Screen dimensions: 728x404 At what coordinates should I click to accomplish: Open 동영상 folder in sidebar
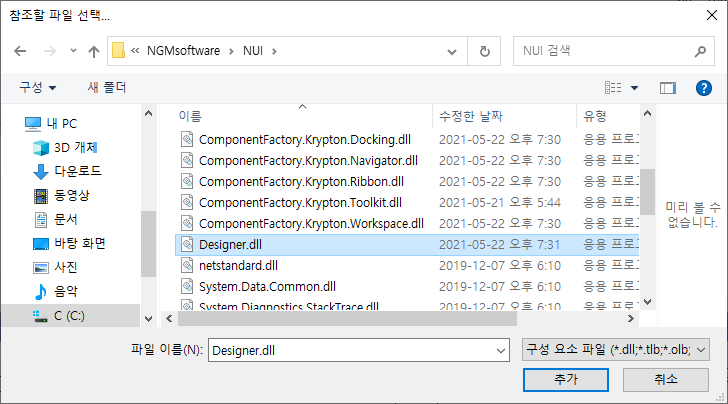62,195
